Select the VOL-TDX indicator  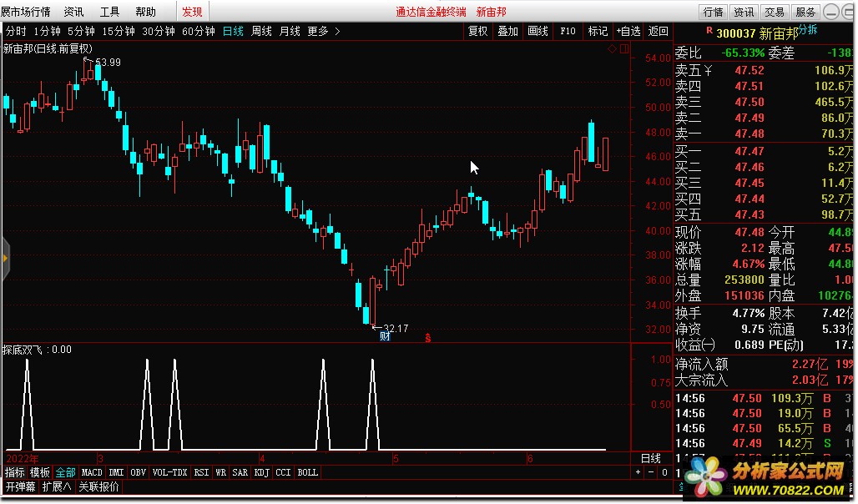point(169,472)
